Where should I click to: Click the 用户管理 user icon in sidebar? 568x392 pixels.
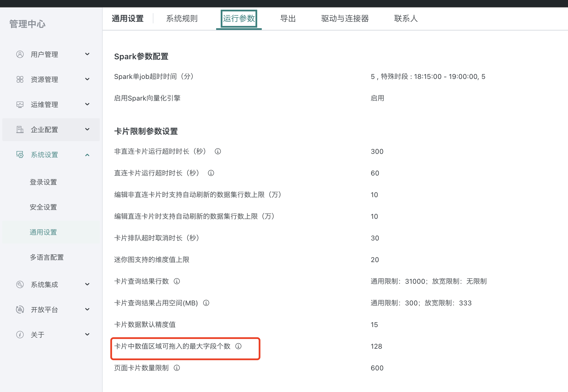click(x=20, y=54)
